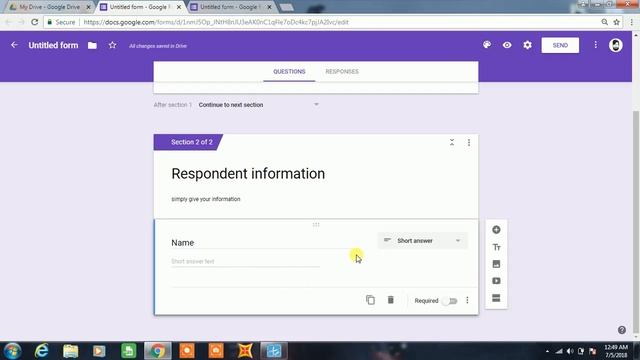Click the browser address bar URL
640x360 pixels.
216,22
